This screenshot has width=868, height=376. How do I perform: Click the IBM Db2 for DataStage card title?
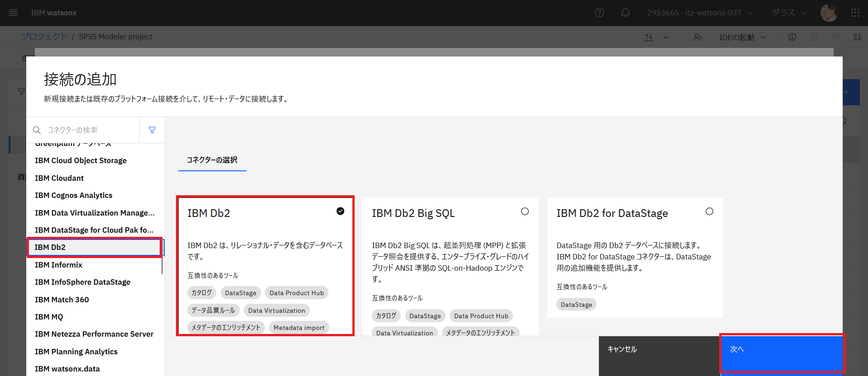coord(612,213)
